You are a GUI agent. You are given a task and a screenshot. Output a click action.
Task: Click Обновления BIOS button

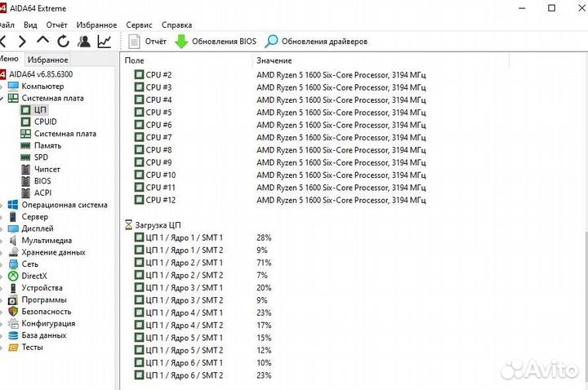216,42
